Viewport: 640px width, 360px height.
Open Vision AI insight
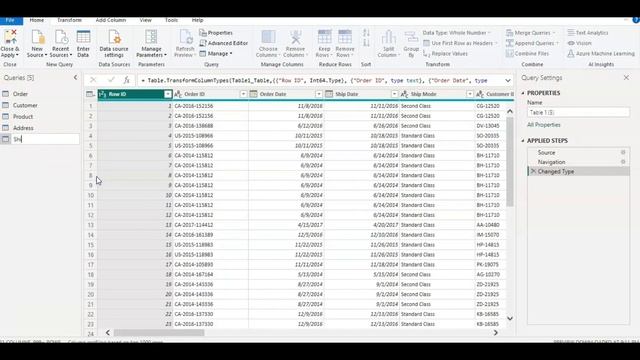pyautogui.click(x=579, y=43)
